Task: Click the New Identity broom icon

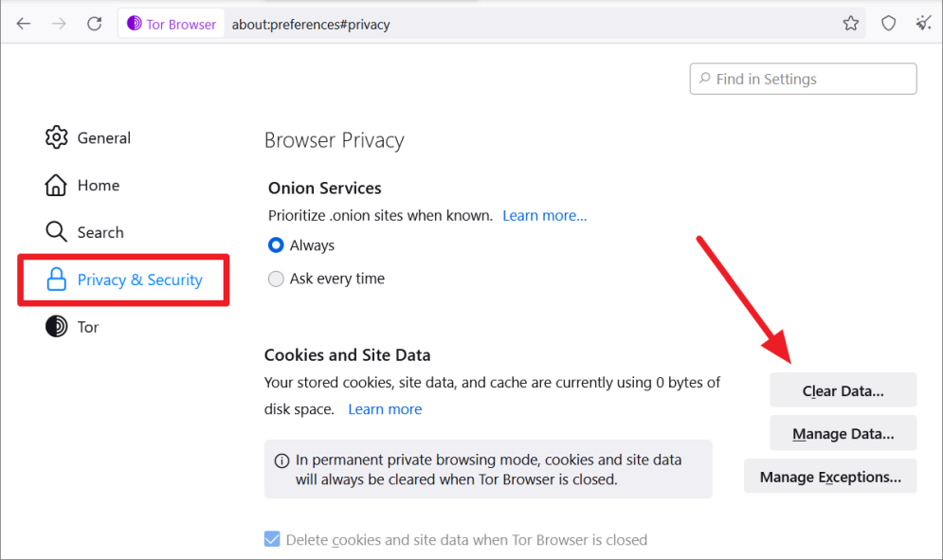Action: click(x=923, y=24)
